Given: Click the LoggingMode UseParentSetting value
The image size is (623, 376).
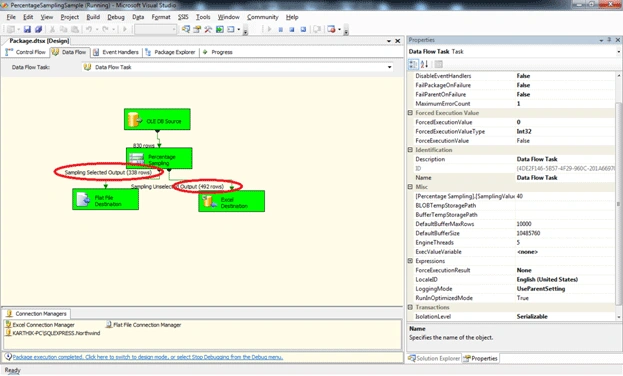Looking at the screenshot, I should 565,289.
